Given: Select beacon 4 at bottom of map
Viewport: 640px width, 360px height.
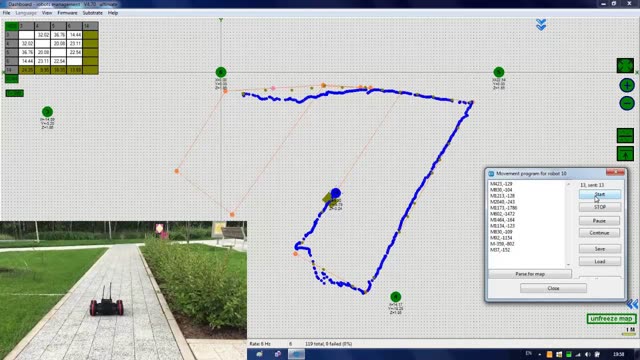Looking at the screenshot, I should coord(396,297).
